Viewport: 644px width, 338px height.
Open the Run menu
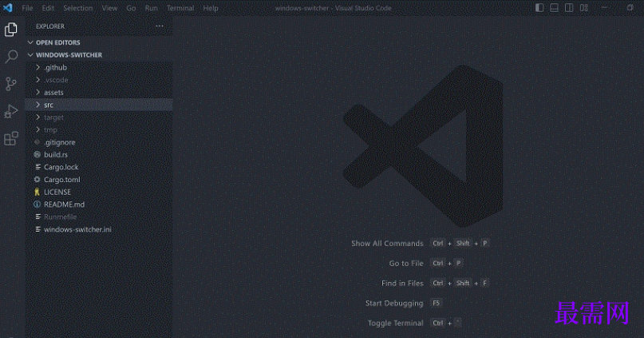click(151, 8)
